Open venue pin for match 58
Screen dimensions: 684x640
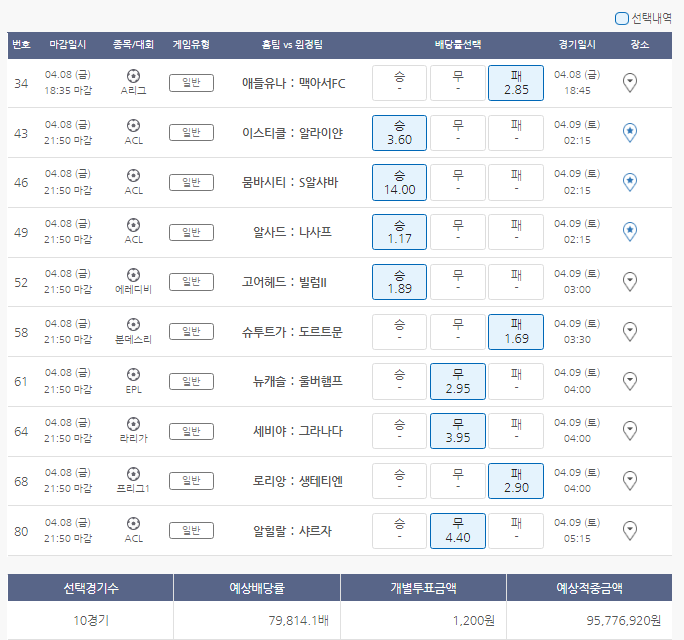pyautogui.click(x=629, y=332)
